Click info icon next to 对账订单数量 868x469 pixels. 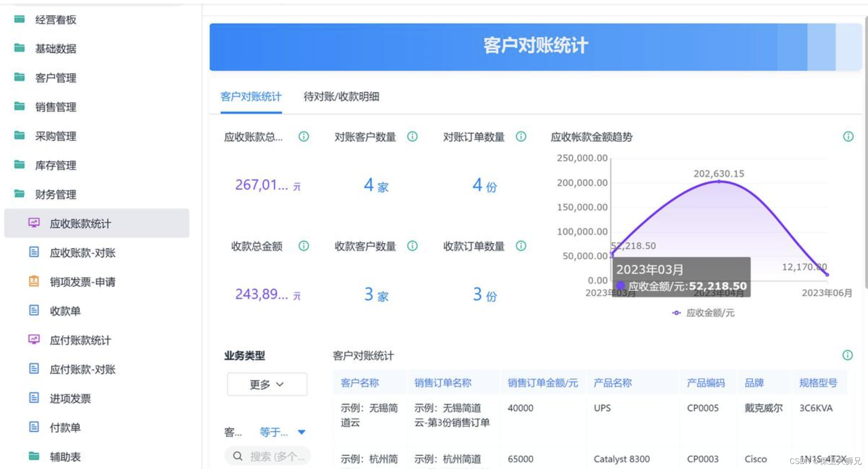tap(521, 136)
